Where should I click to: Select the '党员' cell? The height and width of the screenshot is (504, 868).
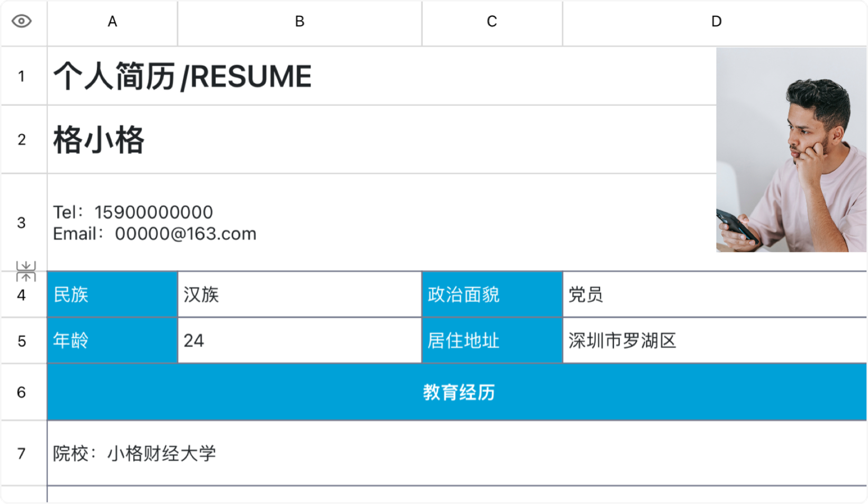pos(715,294)
